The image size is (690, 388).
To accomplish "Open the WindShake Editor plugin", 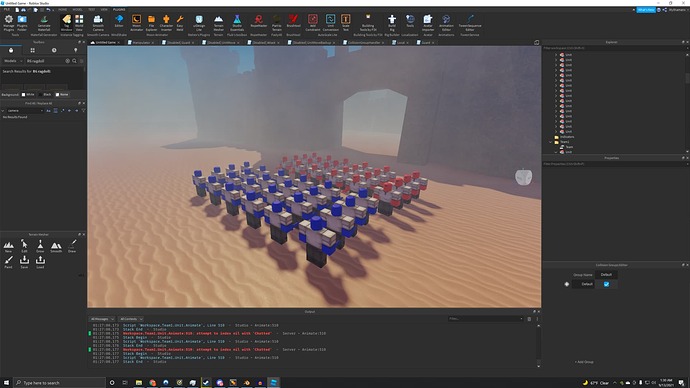I will coord(119,22).
